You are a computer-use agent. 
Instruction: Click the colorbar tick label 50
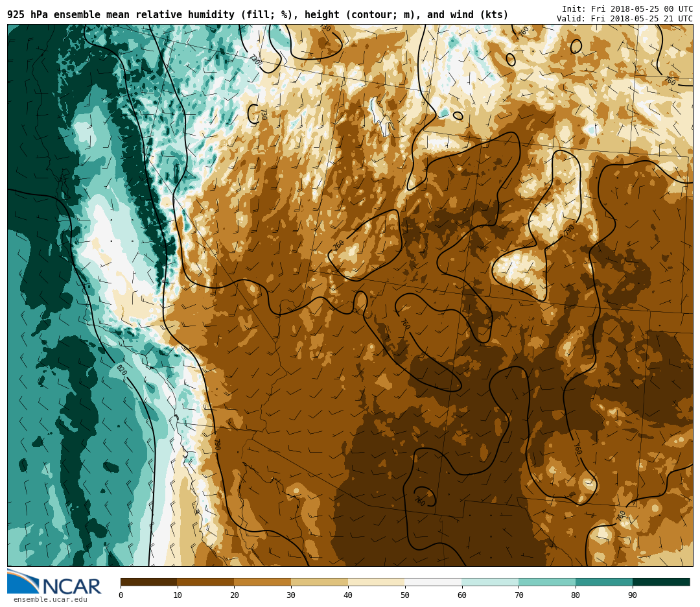tap(404, 595)
